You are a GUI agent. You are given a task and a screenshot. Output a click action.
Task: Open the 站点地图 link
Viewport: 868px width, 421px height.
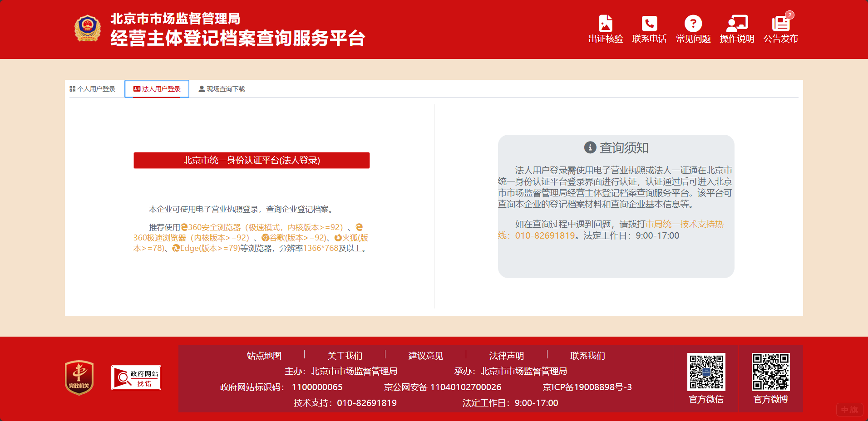[263, 356]
